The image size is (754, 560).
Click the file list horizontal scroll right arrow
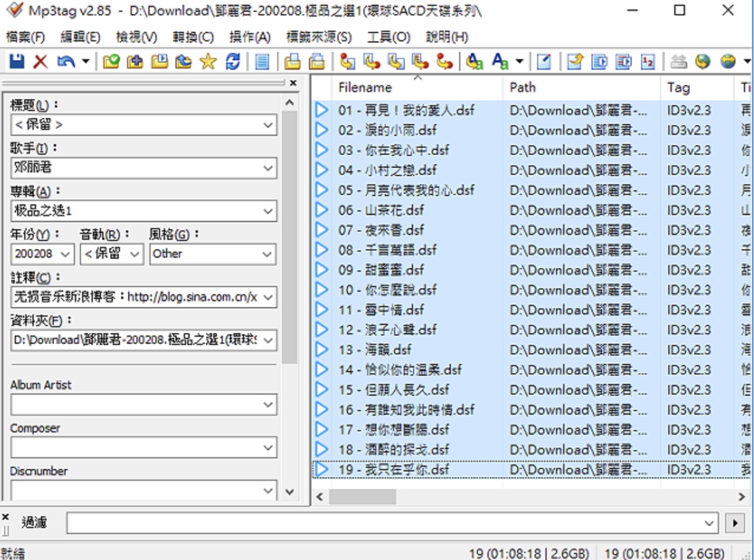tap(742, 497)
